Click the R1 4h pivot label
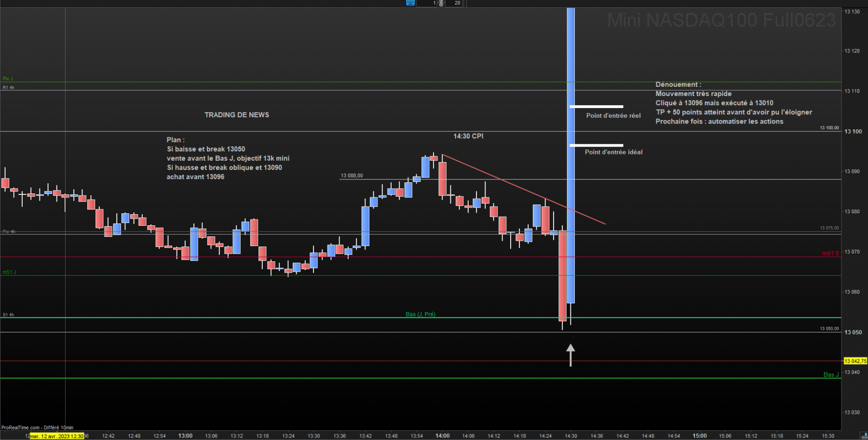This screenshot has width=868, height=440. pyautogui.click(x=8, y=87)
